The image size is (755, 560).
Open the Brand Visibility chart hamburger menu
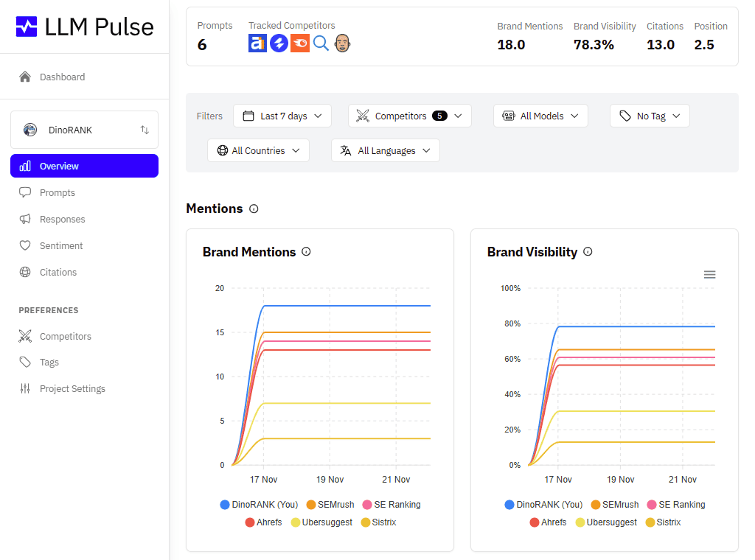point(709,274)
